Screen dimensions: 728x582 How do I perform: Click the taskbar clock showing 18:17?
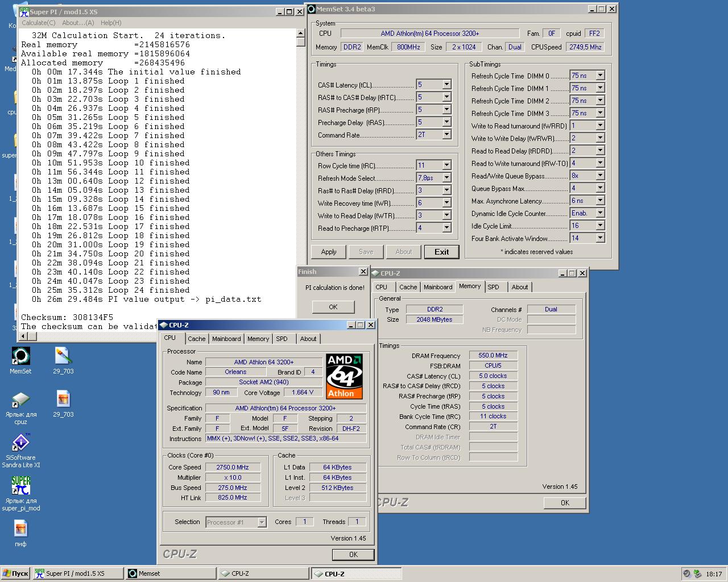[x=714, y=574]
